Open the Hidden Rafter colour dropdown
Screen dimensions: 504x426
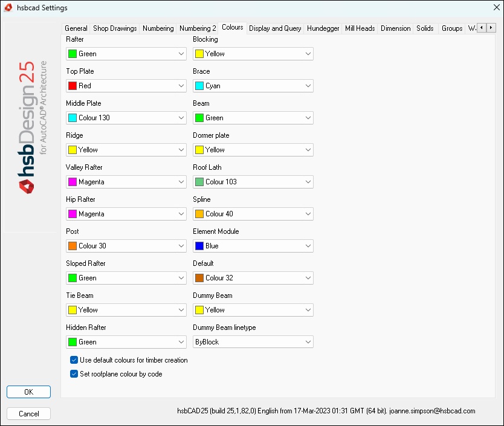(126, 342)
